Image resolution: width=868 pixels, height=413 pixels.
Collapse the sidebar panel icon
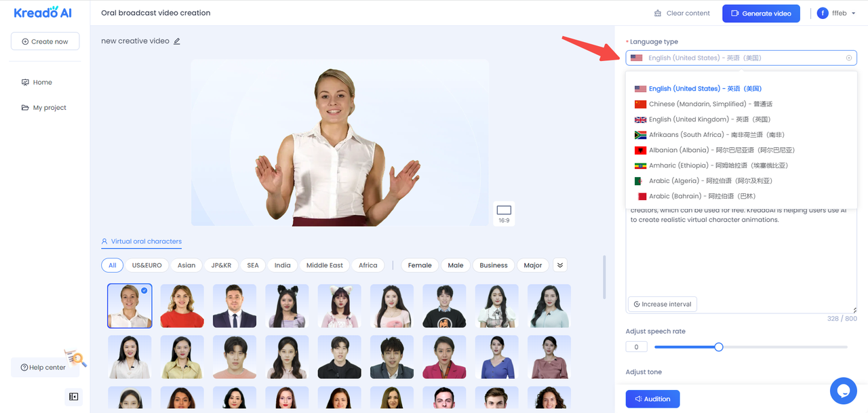pyautogui.click(x=73, y=397)
